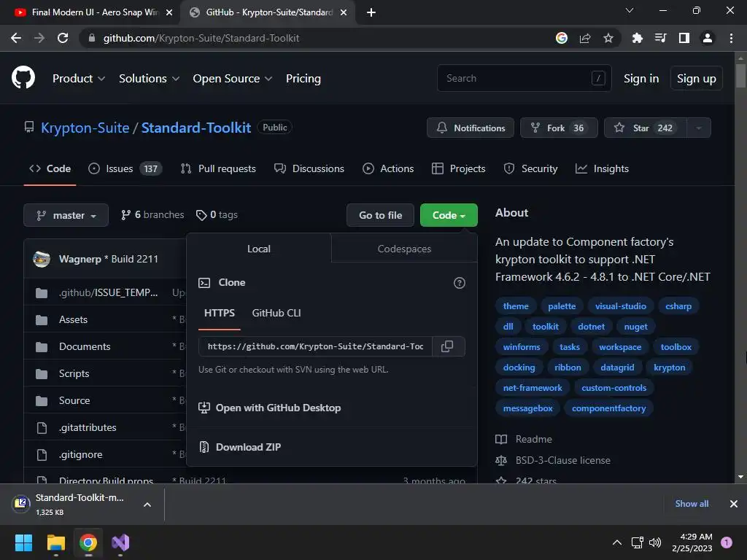Click Open with GitHub Desktop

(270, 408)
